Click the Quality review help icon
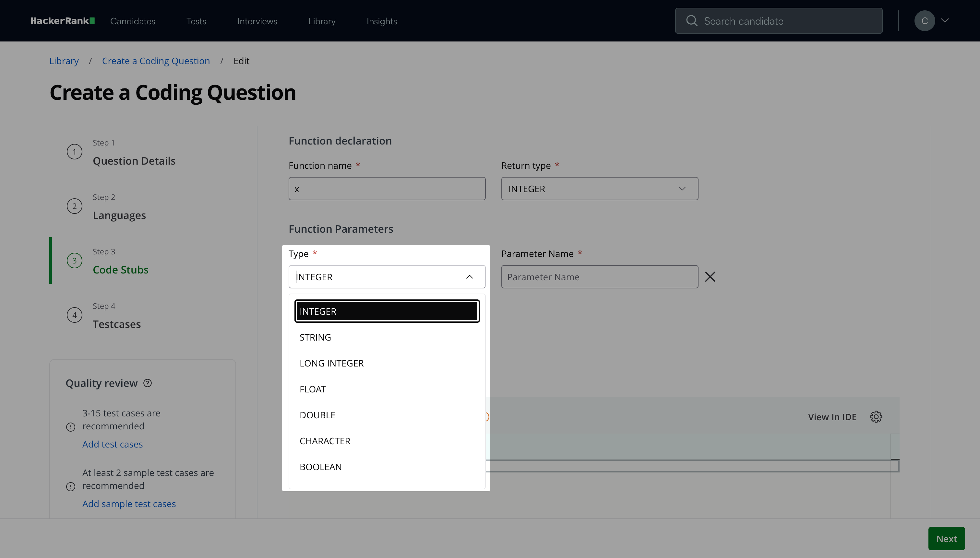Image resolution: width=980 pixels, height=558 pixels. pos(148,383)
